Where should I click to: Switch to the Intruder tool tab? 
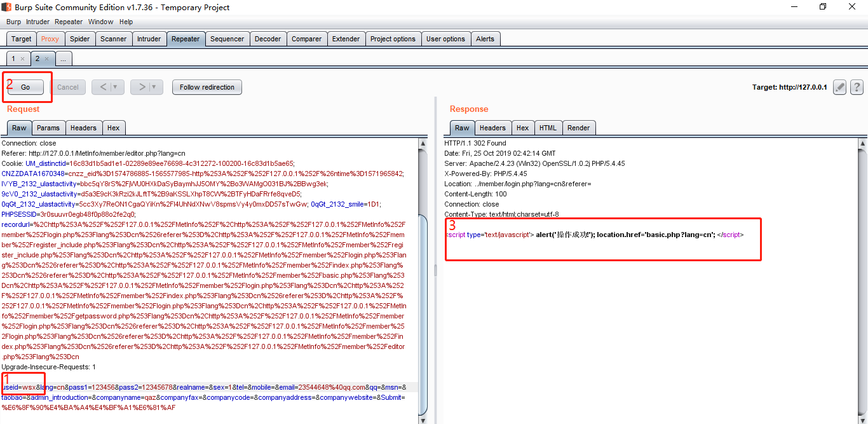(x=149, y=39)
